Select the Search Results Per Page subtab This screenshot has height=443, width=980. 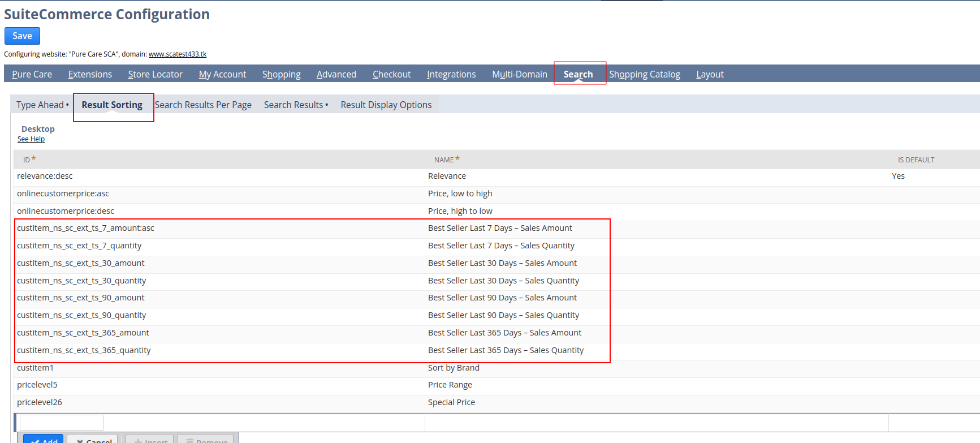click(203, 105)
